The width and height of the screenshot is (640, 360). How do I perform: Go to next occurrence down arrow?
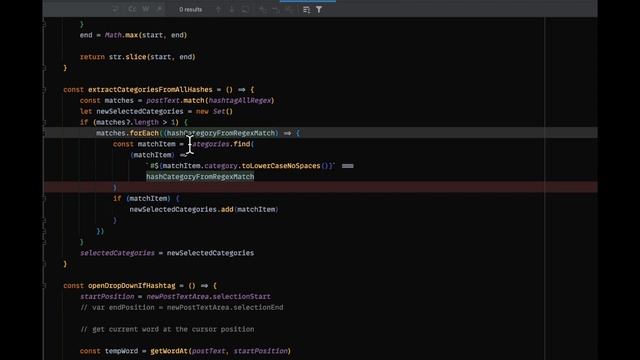pos(231,9)
